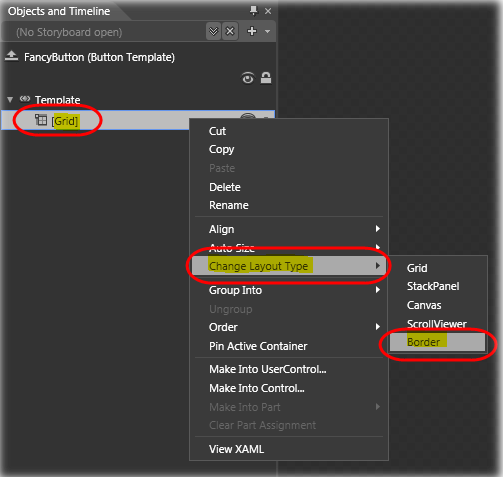This screenshot has height=477, width=503.
Task: Create a new storyboard with the plus icon
Action: coord(252,31)
